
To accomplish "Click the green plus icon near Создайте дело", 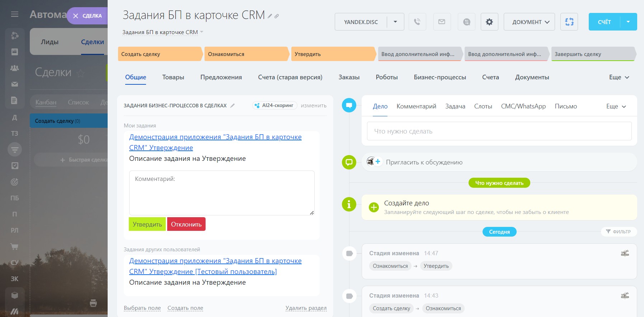I will 374,208.
